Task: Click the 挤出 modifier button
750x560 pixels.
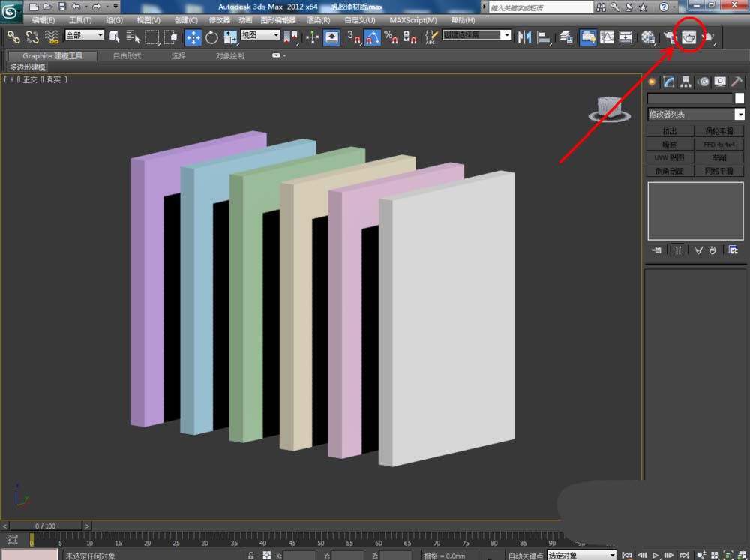Action: [669, 131]
